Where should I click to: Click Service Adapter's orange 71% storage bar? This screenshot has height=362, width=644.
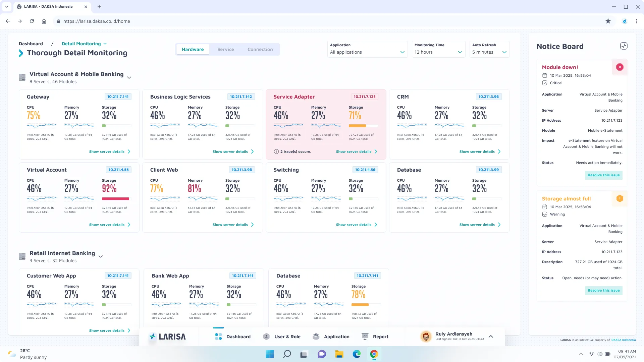pos(364,126)
